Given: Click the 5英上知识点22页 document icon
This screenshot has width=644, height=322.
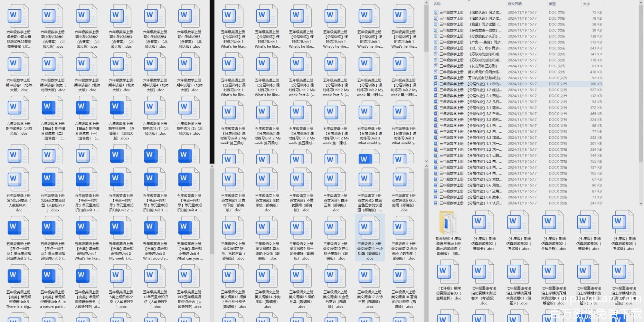Looking at the screenshot, I should pos(120,276).
